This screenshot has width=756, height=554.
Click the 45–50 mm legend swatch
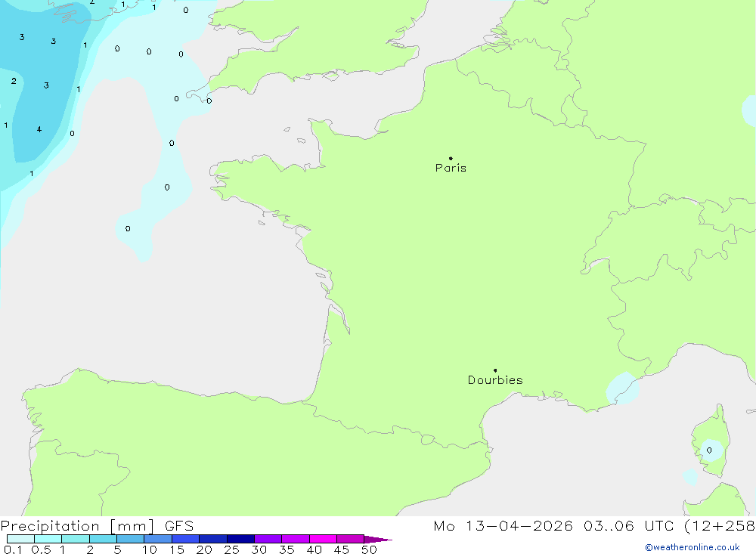(x=351, y=539)
